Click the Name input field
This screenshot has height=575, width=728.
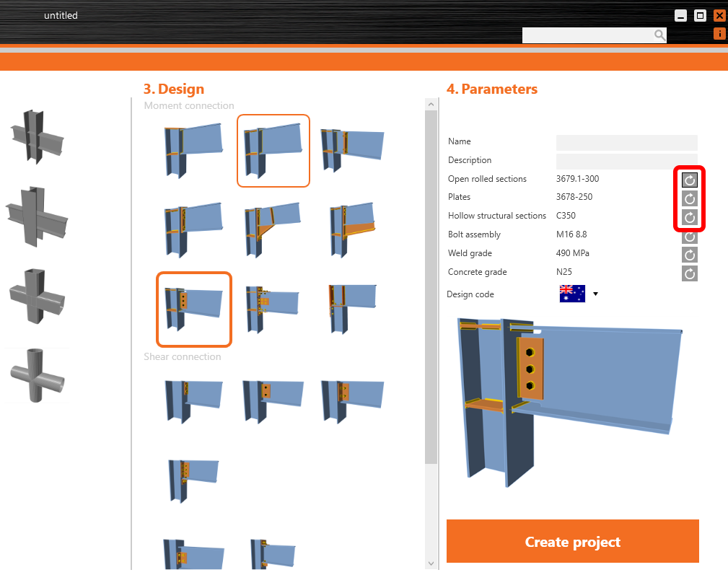(x=626, y=142)
